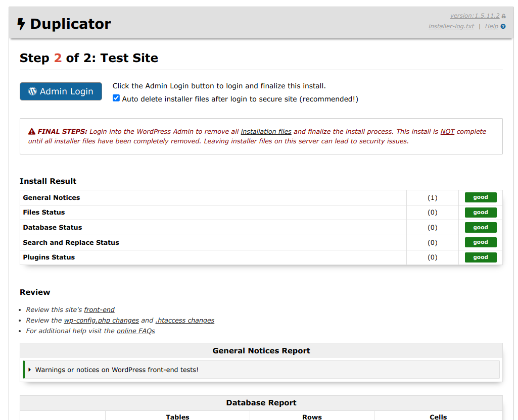Click the good badge for Plugins Status
This screenshot has width=518, height=420.
pyautogui.click(x=480, y=257)
